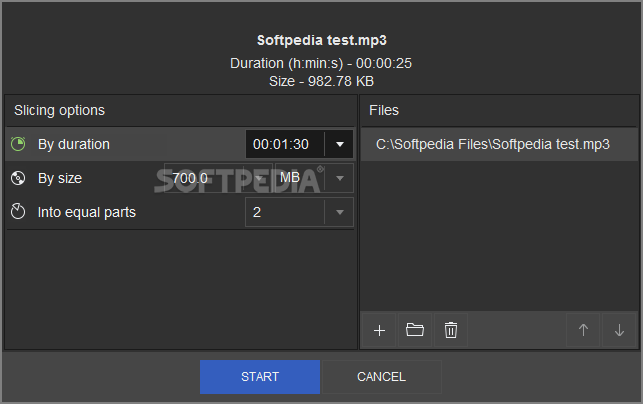Open the 700.0 size value dropdown arrow
This screenshot has height=404, width=643.
pos(259,178)
